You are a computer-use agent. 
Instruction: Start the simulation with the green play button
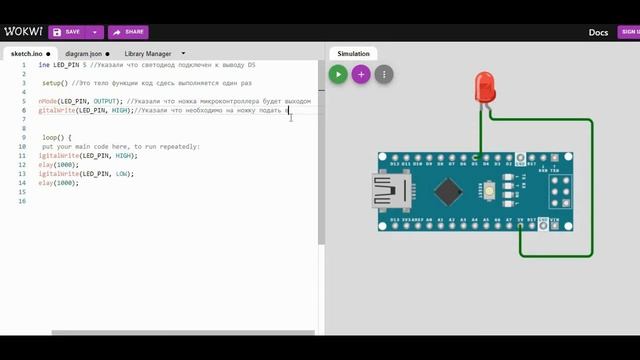click(338, 74)
